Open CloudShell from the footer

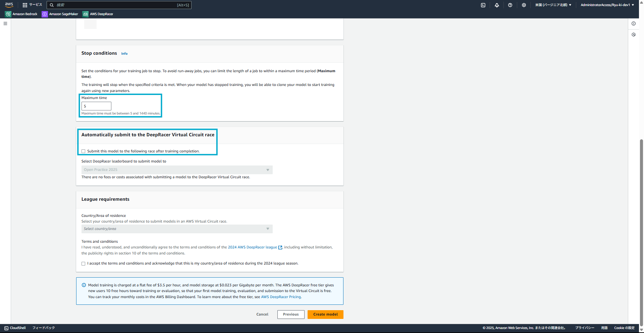click(15, 328)
